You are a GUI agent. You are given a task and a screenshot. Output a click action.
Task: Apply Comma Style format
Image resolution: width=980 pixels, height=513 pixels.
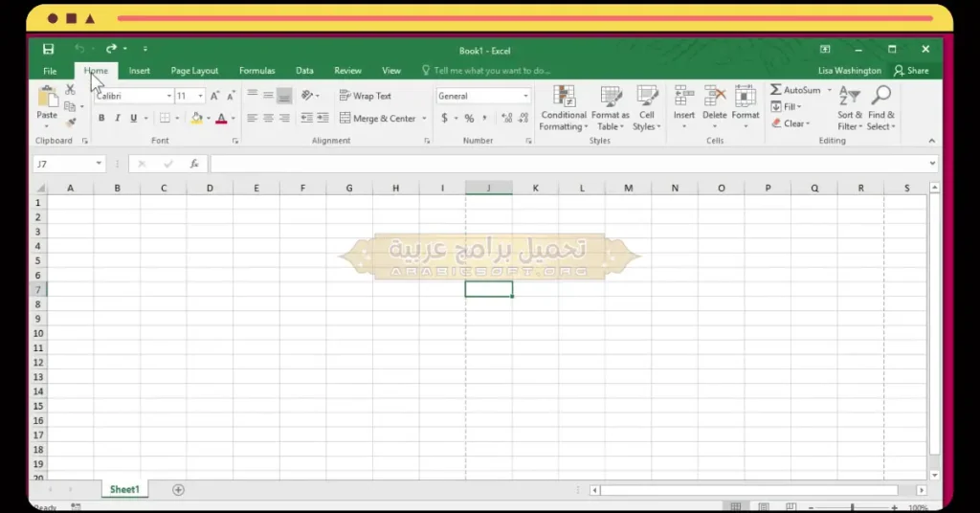484,118
